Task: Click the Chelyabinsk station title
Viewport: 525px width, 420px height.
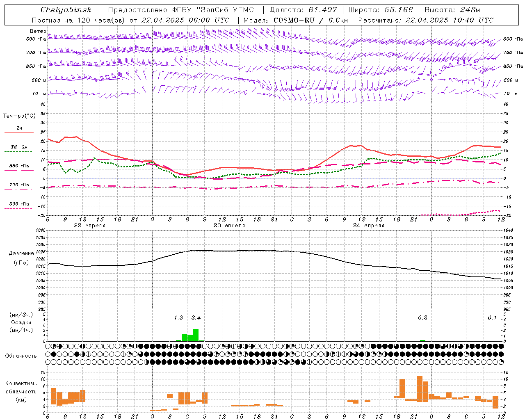Action: (x=66, y=10)
